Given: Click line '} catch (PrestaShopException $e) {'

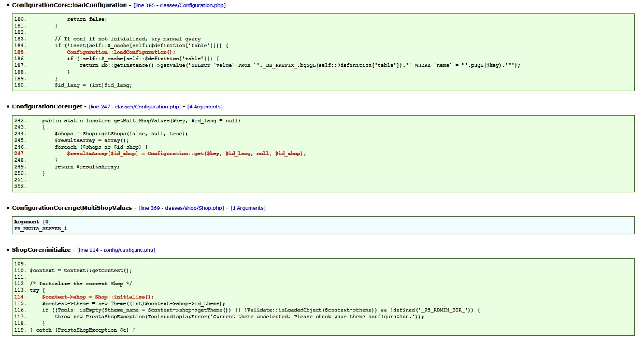Looking at the screenshot, I should pyautogui.click(x=82, y=330).
